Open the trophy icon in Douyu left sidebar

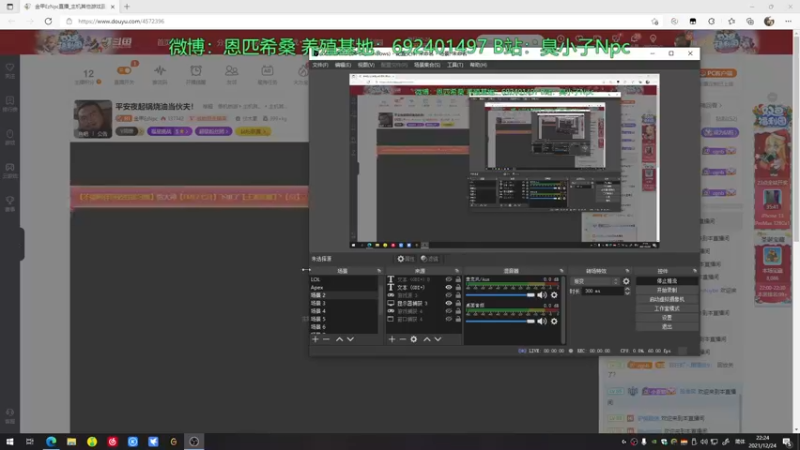[x=10, y=203]
